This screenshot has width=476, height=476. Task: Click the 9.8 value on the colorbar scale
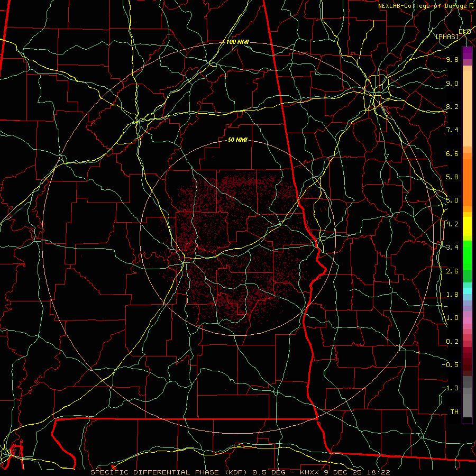tap(452, 59)
